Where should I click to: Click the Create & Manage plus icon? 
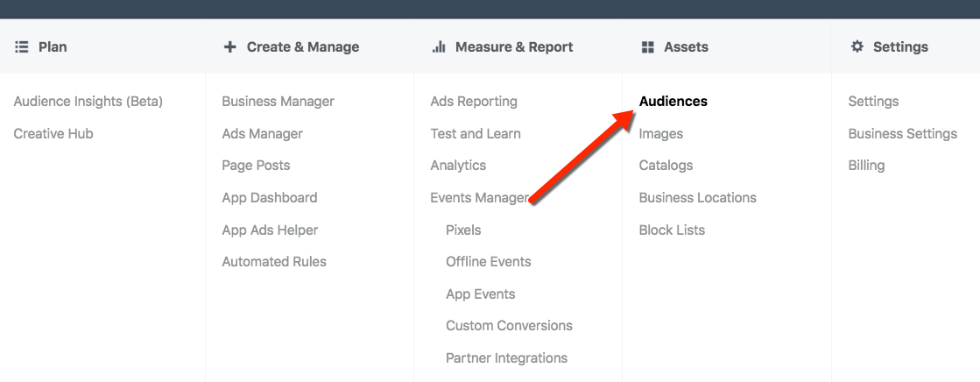(230, 47)
